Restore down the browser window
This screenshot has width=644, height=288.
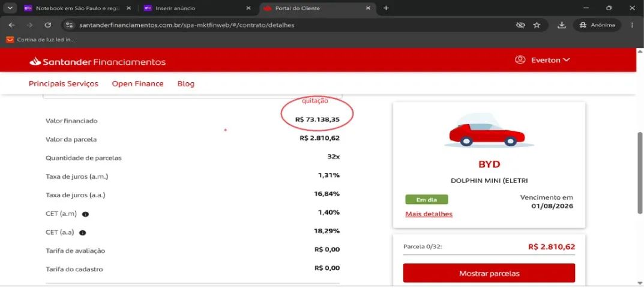(609, 8)
